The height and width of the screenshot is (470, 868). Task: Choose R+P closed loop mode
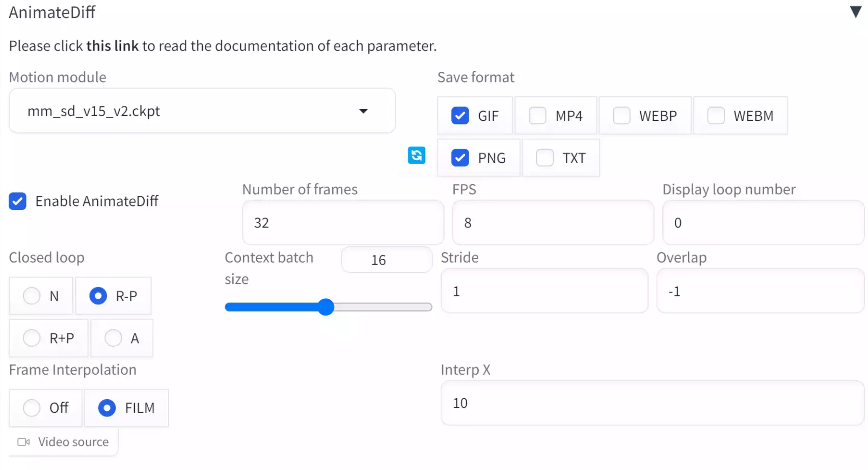(32, 338)
